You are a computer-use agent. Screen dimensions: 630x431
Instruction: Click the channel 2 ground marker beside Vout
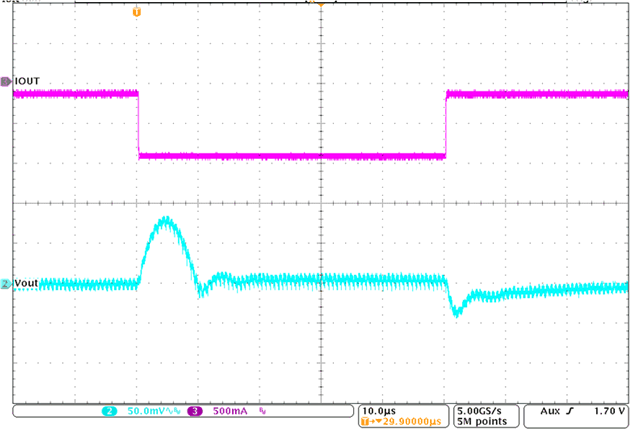click(x=6, y=284)
